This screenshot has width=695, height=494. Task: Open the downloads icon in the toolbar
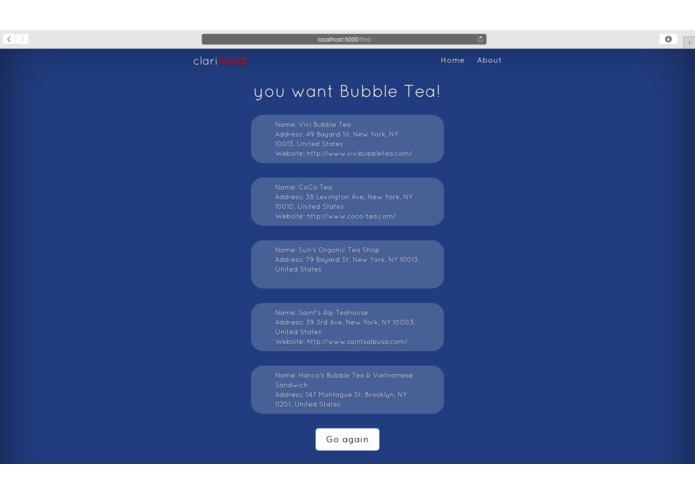click(668, 39)
